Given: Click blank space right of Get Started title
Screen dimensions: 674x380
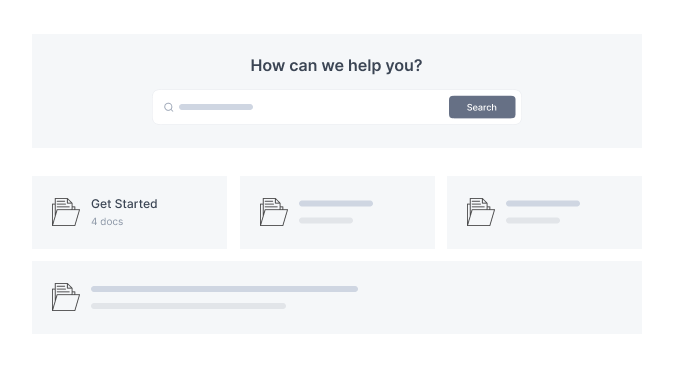Looking at the screenshot, I should 191,204.
